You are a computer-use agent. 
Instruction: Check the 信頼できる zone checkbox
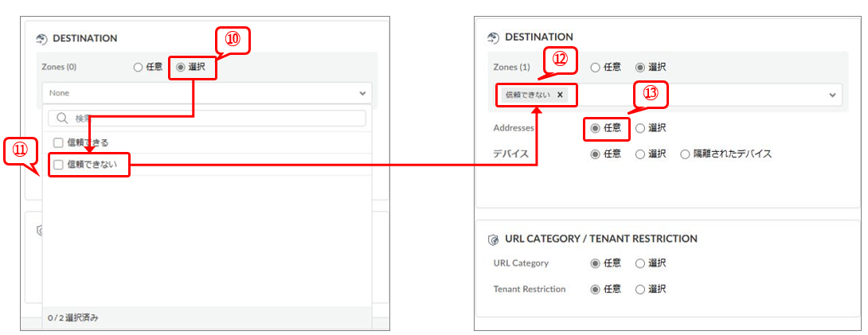point(57,142)
